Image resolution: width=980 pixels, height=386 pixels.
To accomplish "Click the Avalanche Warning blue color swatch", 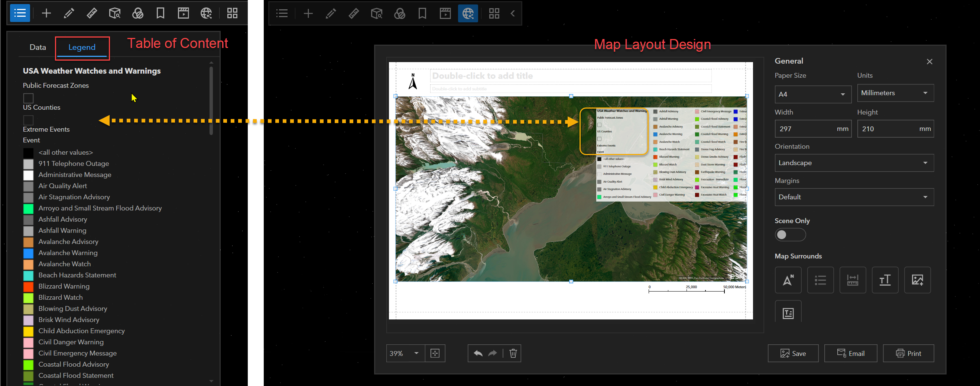I will tap(29, 253).
